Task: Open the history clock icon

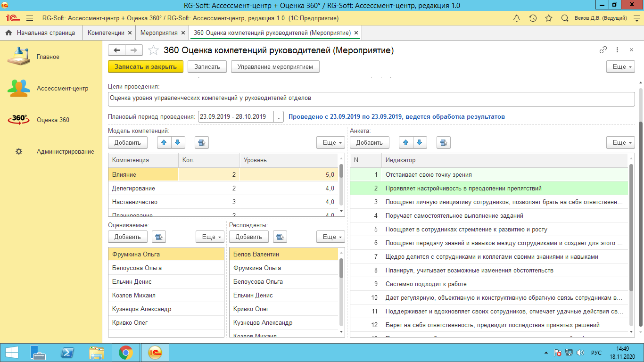Action: [533, 18]
